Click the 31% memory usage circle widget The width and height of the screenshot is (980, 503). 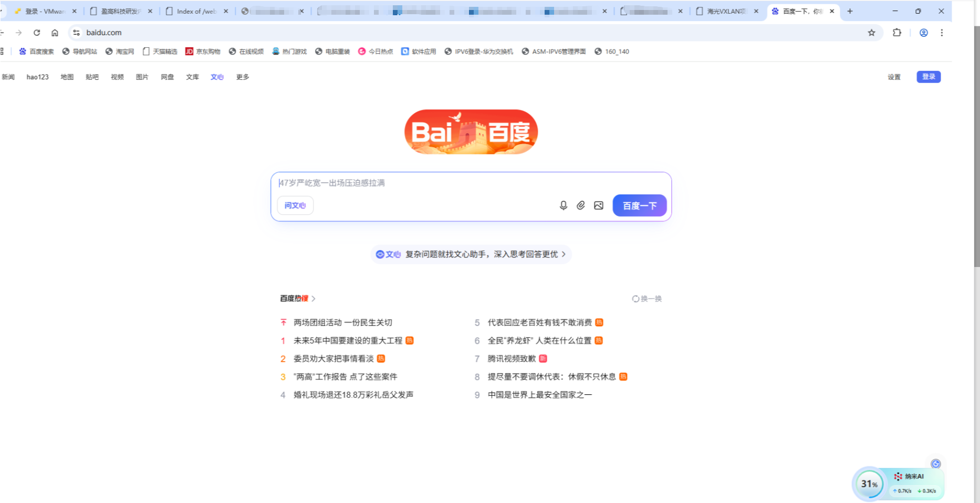869,484
